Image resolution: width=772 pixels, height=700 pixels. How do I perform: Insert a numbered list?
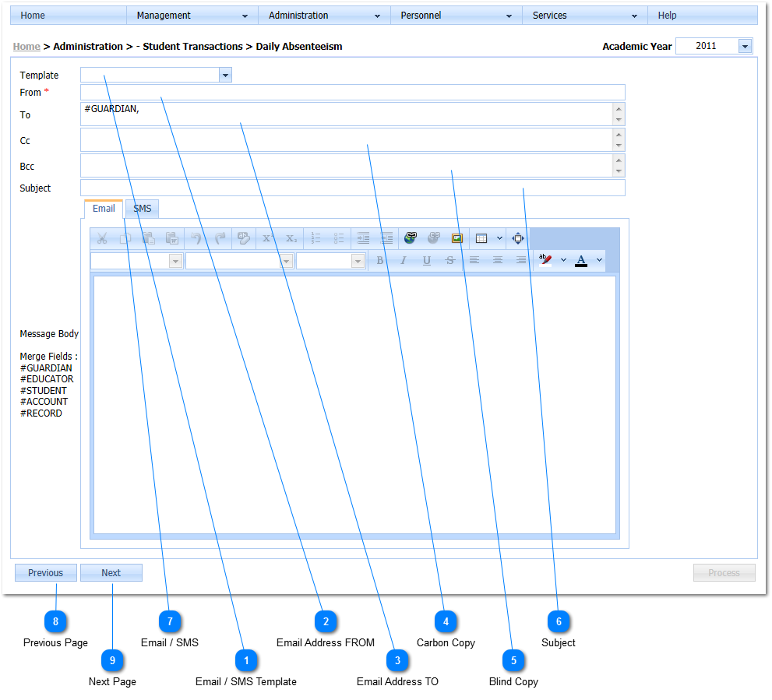click(x=315, y=239)
